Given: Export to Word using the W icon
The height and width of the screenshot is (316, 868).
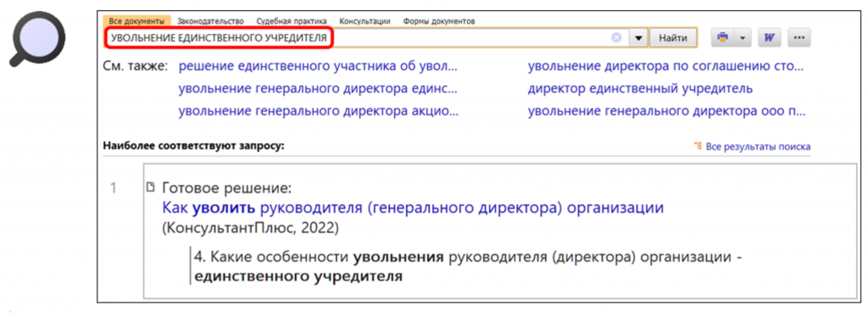Looking at the screenshot, I should (x=769, y=37).
